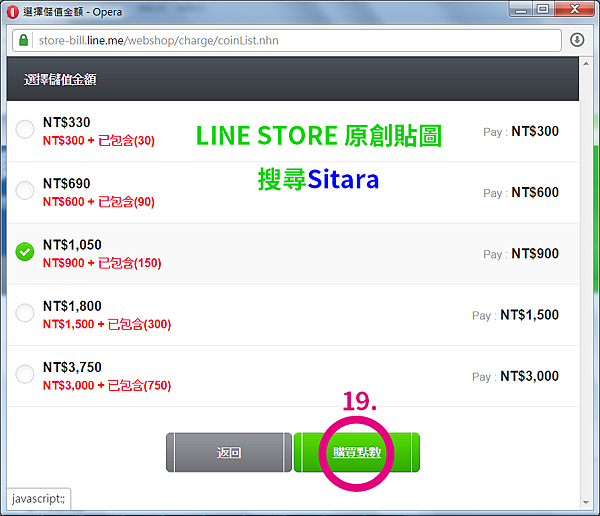The height and width of the screenshot is (516, 600).
Task: Select the NT$690 radio option
Action: 25,190
